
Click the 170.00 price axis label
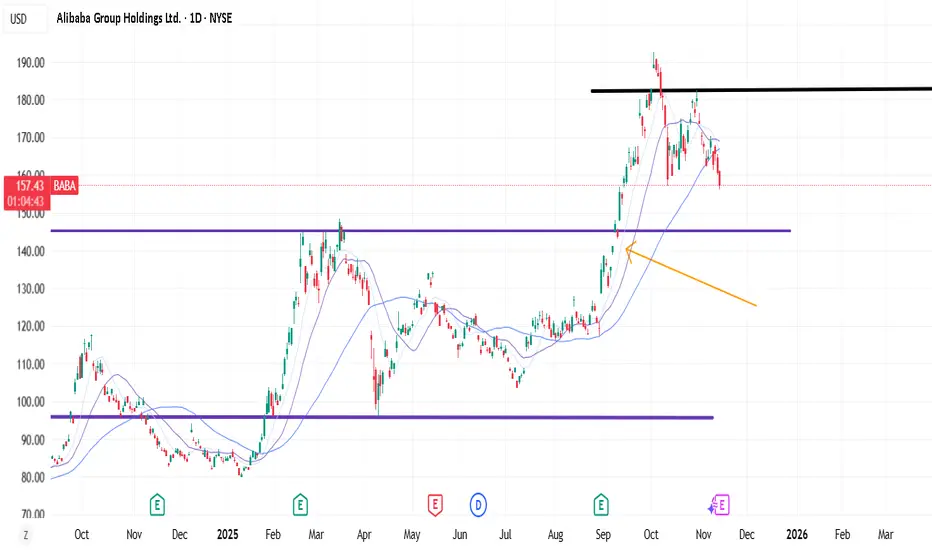click(31, 138)
